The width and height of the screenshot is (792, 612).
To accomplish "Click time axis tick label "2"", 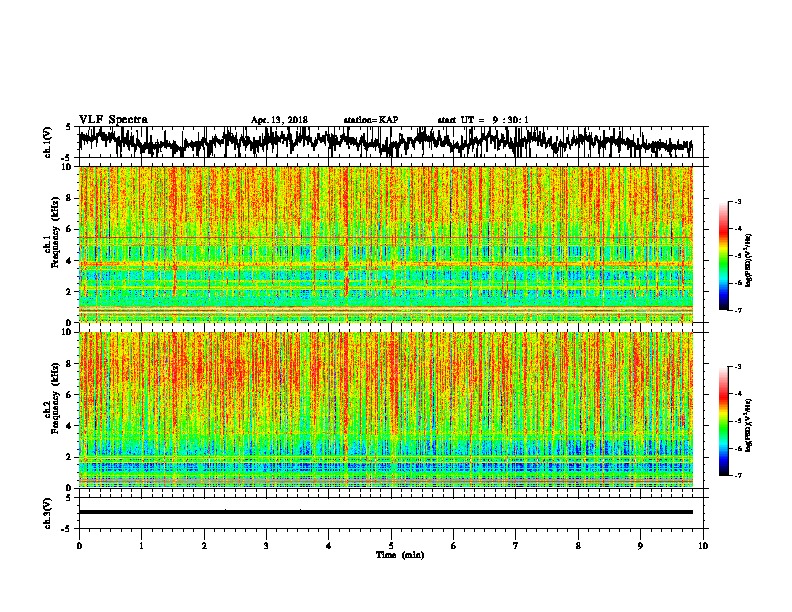I will tap(204, 545).
